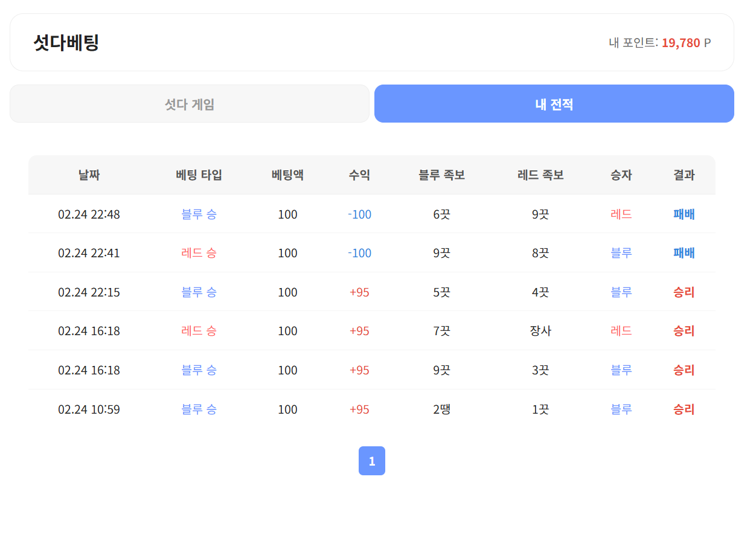Click the 레드 족보 column header
Viewport: 756px width, 555px height.
click(x=540, y=175)
